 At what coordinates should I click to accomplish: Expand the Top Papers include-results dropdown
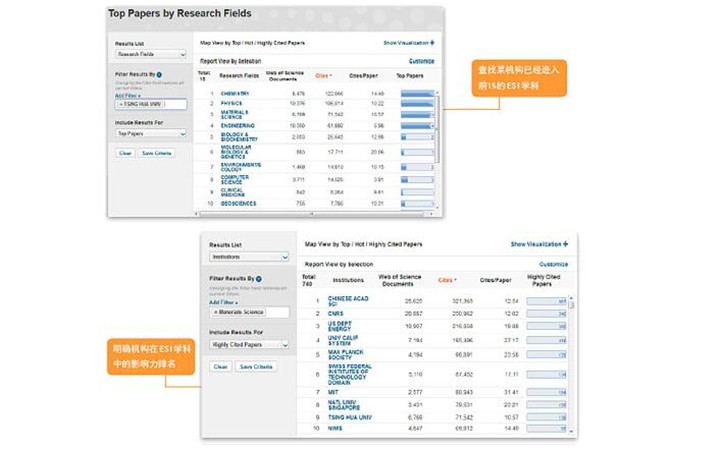(150, 133)
